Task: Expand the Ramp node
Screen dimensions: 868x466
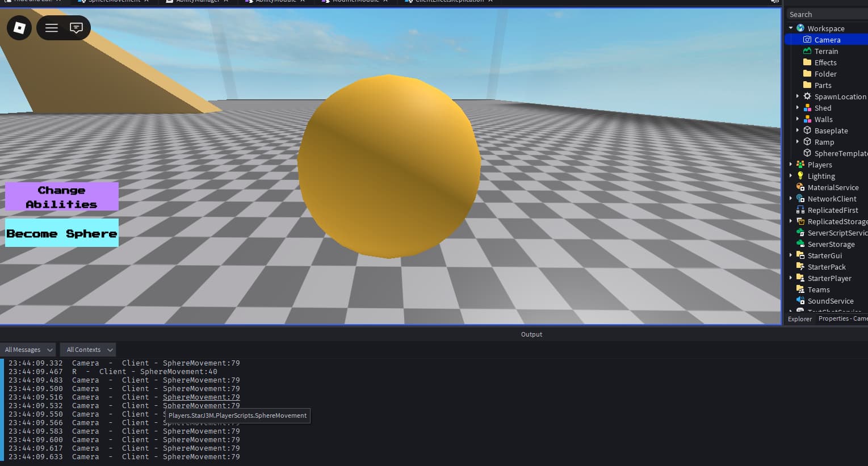Action: (x=798, y=142)
